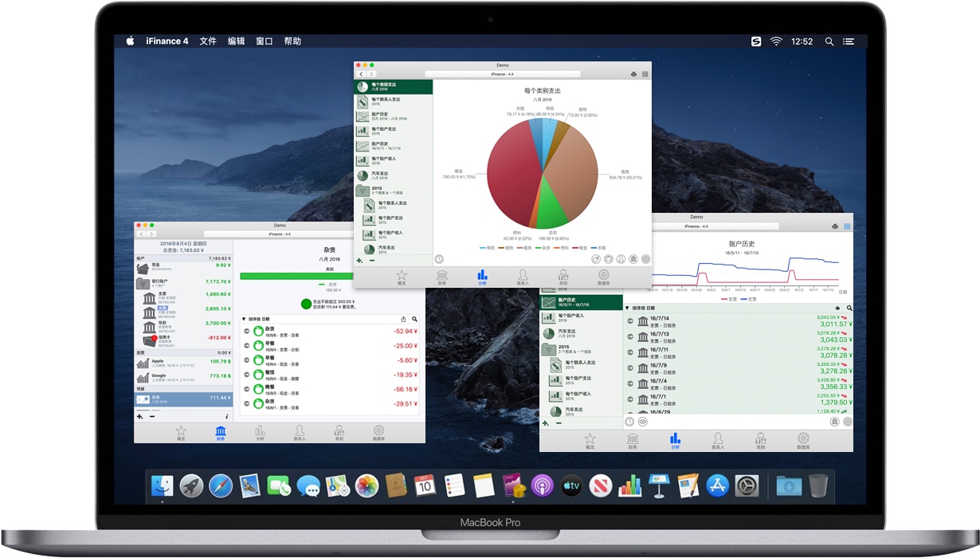Click the + button to add a new account

(x=139, y=416)
